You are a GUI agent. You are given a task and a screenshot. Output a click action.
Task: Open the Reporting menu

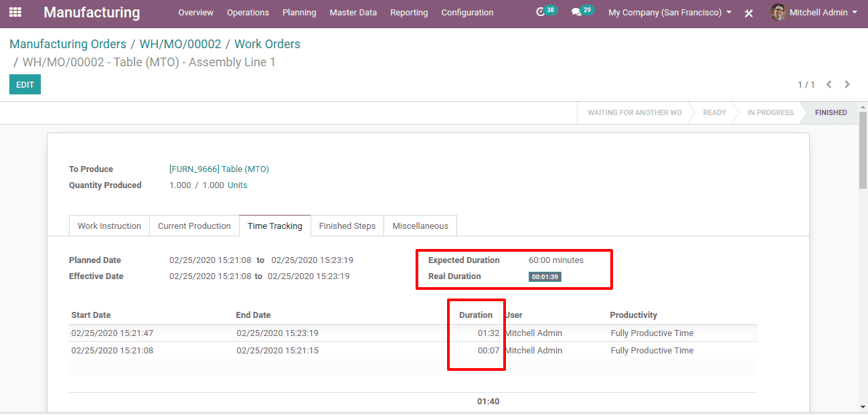409,13
